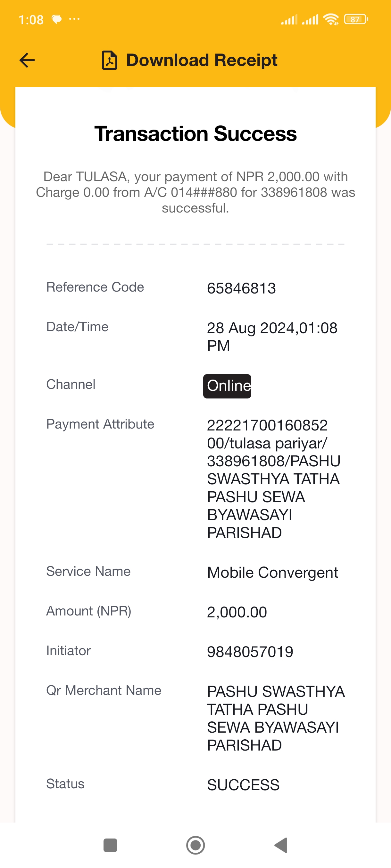391x868 pixels.
Task: Tap the Transaction Success heading
Action: click(196, 134)
